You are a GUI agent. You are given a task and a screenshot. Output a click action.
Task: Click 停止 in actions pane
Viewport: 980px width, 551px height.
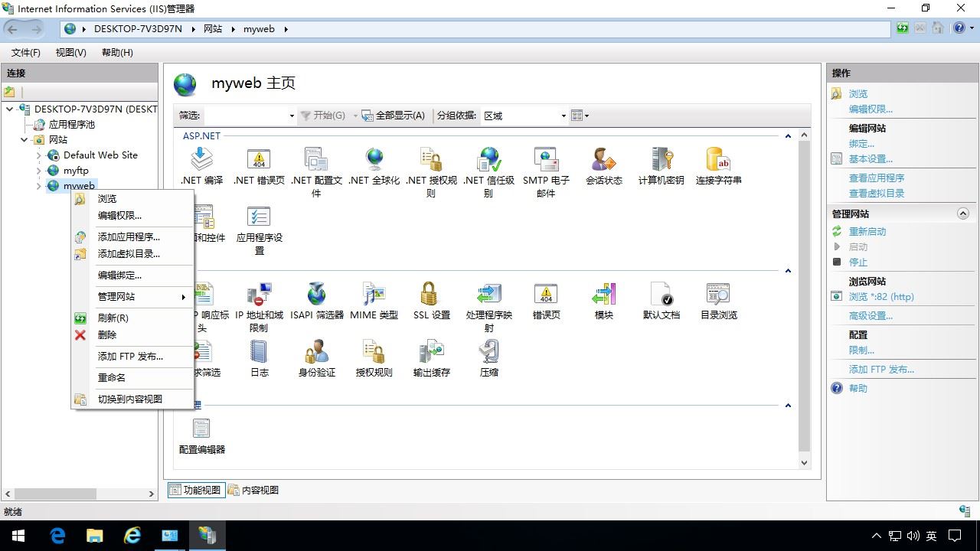858,262
